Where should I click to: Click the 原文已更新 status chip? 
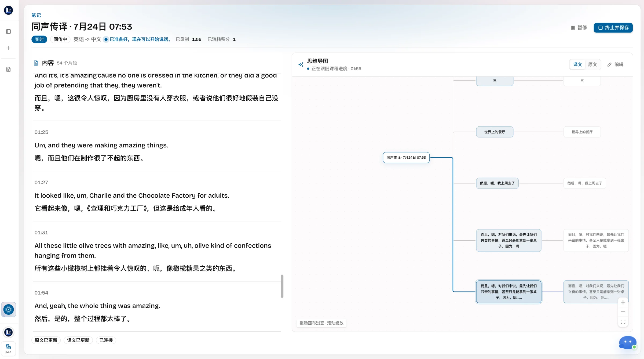[x=46, y=340]
